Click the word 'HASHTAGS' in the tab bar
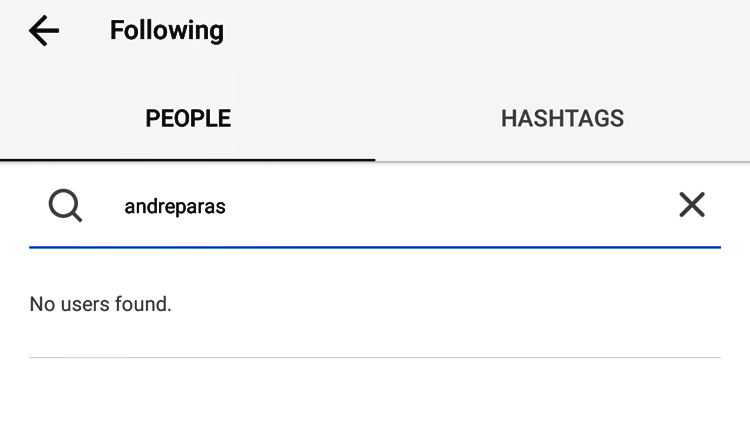This screenshot has width=750, height=428. point(562,119)
